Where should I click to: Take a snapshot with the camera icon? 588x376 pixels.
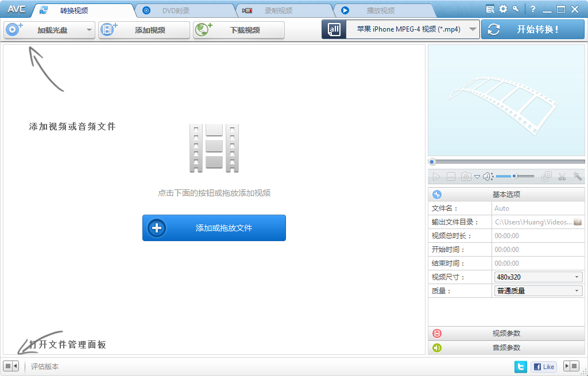(466, 177)
